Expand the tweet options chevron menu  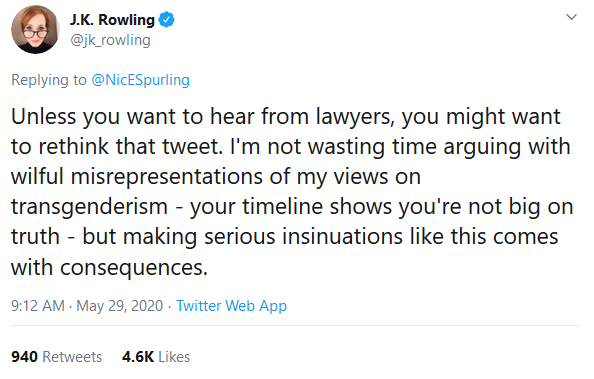point(571,17)
